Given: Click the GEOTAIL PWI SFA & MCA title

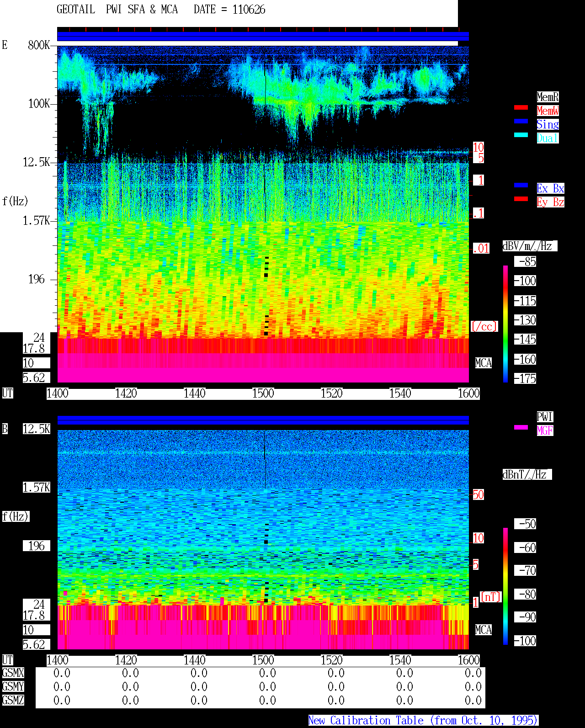Looking at the screenshot, I should pos(117,10).
